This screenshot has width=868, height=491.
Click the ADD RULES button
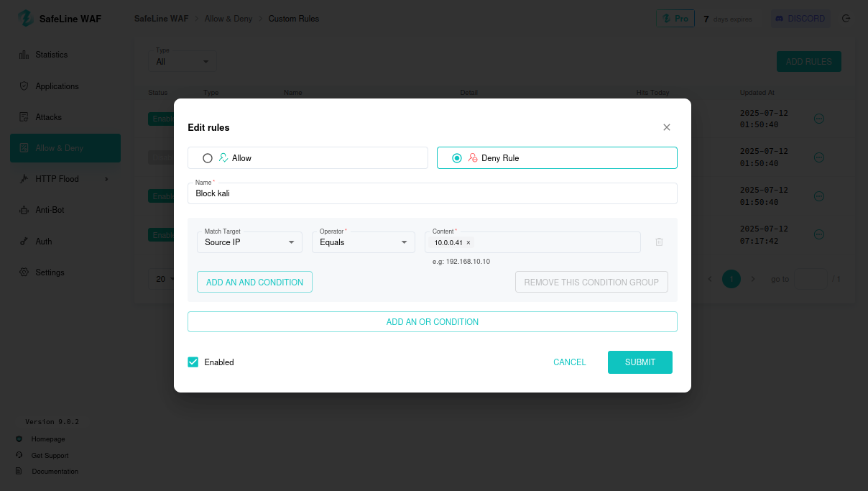(809, 62)
